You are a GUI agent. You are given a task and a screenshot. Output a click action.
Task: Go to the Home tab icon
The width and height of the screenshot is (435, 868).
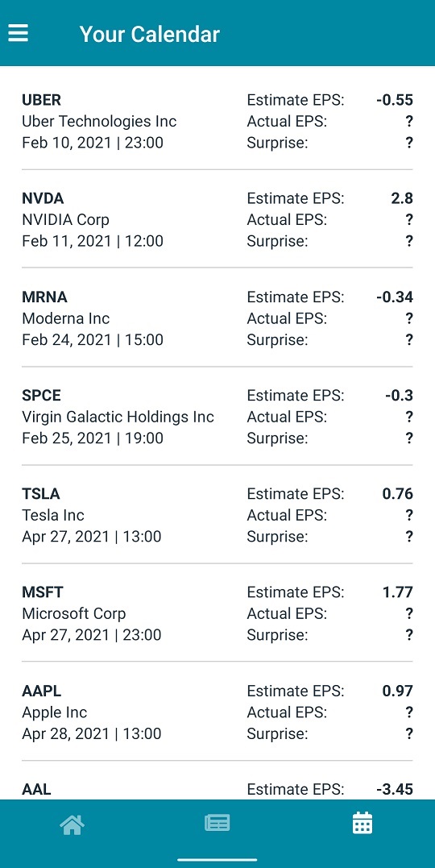click(72, 824)
